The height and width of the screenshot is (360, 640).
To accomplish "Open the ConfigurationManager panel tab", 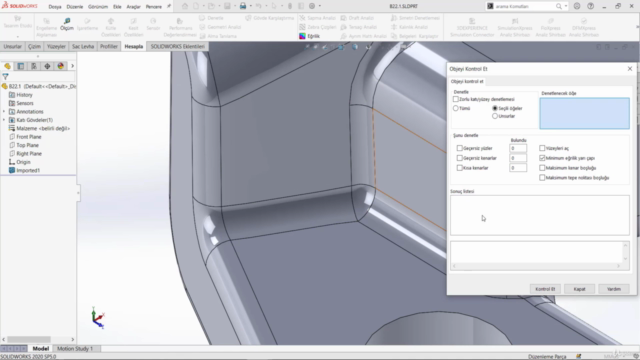I will (x=34, y=66).
